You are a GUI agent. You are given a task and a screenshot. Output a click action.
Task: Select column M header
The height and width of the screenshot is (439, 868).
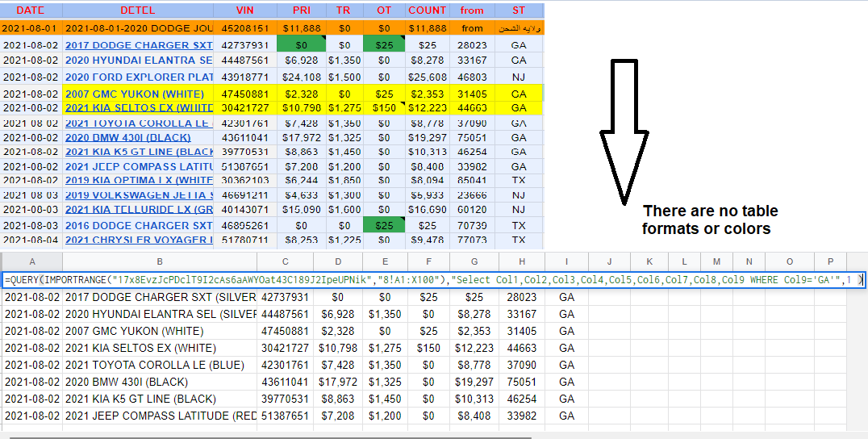click(717, 261)
